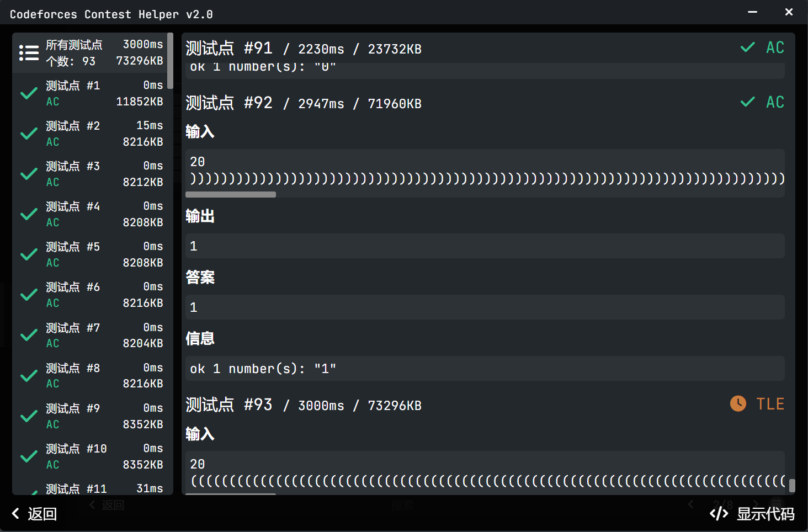Click the green checkmark beside test point #5

29,254
